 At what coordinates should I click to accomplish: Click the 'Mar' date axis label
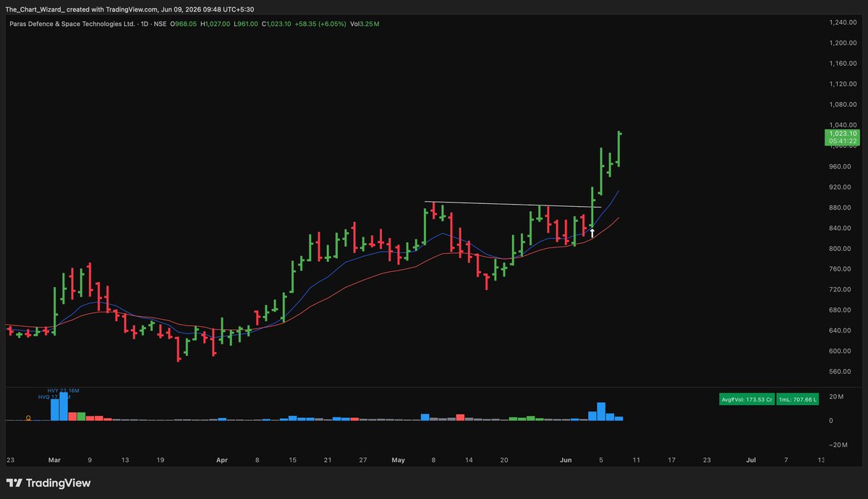pyautogui.click(x=54, y=459)
